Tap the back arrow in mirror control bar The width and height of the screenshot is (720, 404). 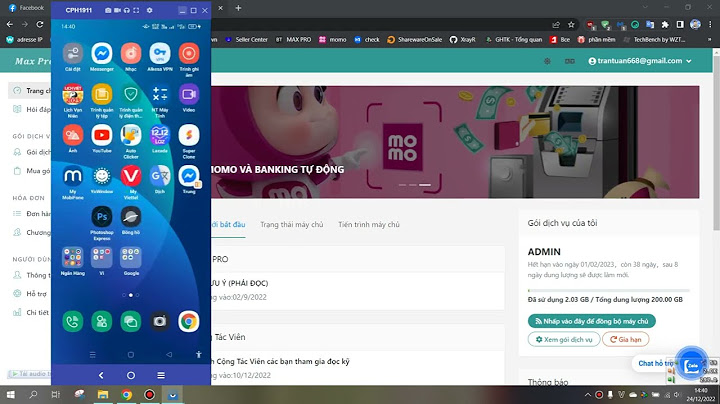point(101,376)
